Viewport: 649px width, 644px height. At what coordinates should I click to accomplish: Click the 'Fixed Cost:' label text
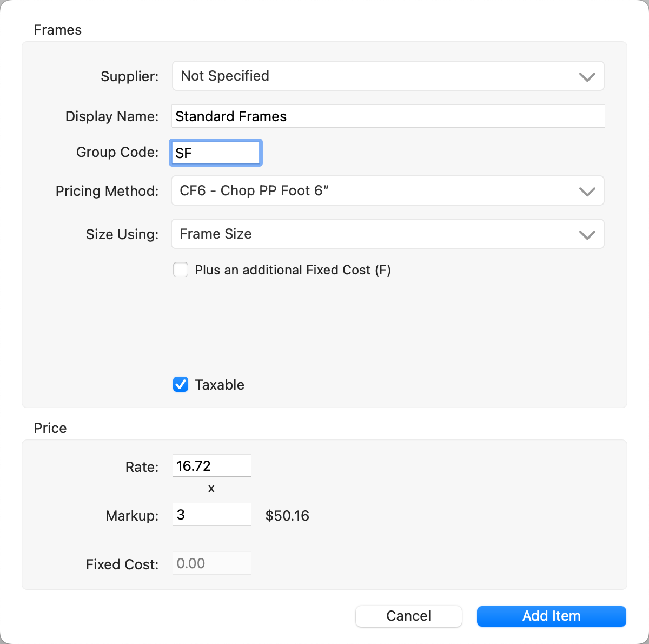click(x=122, y=564)
